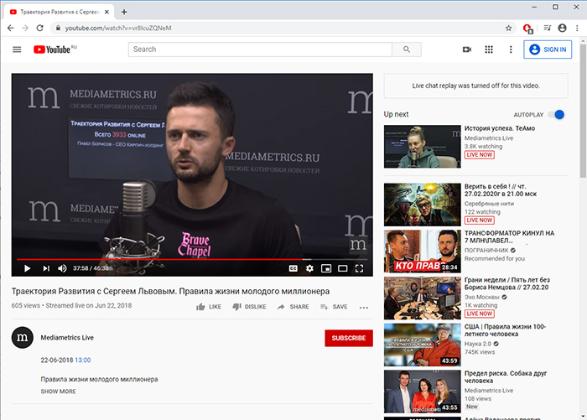Click the SIGN IN button
587x420 pixels.
547,49
